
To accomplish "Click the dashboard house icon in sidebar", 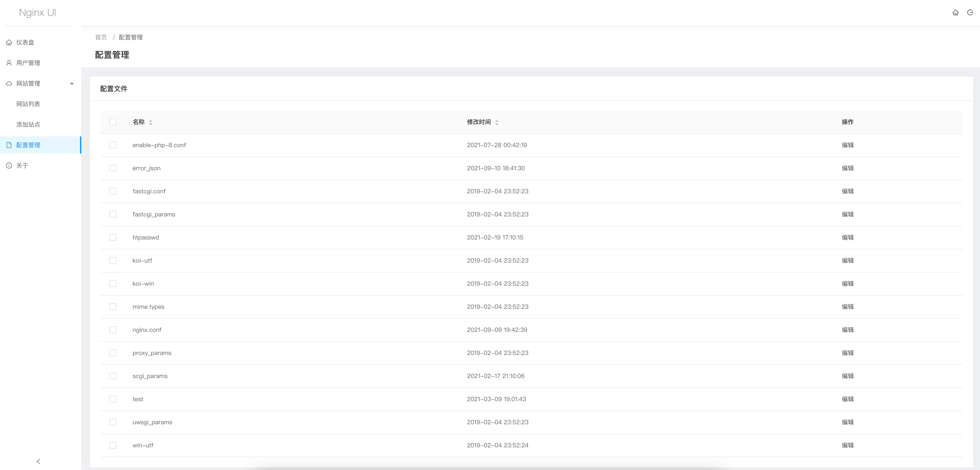I will click(x=9, y=42).
